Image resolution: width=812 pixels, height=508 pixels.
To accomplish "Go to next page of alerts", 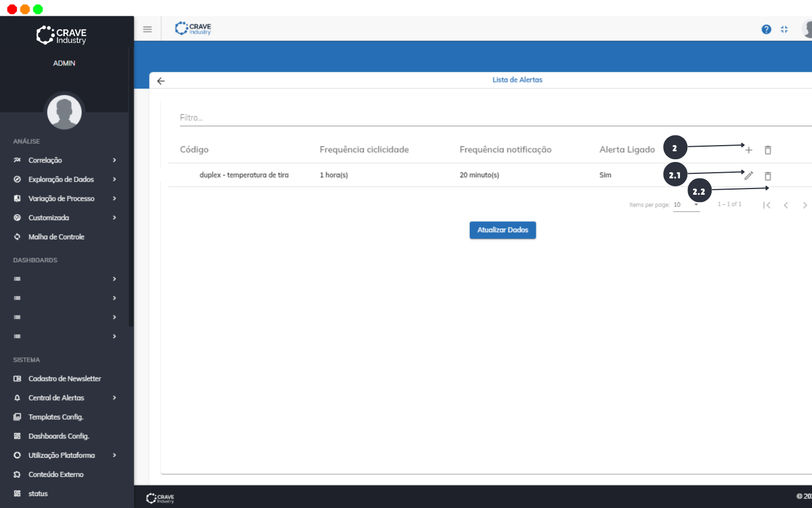I will (805, 205).
